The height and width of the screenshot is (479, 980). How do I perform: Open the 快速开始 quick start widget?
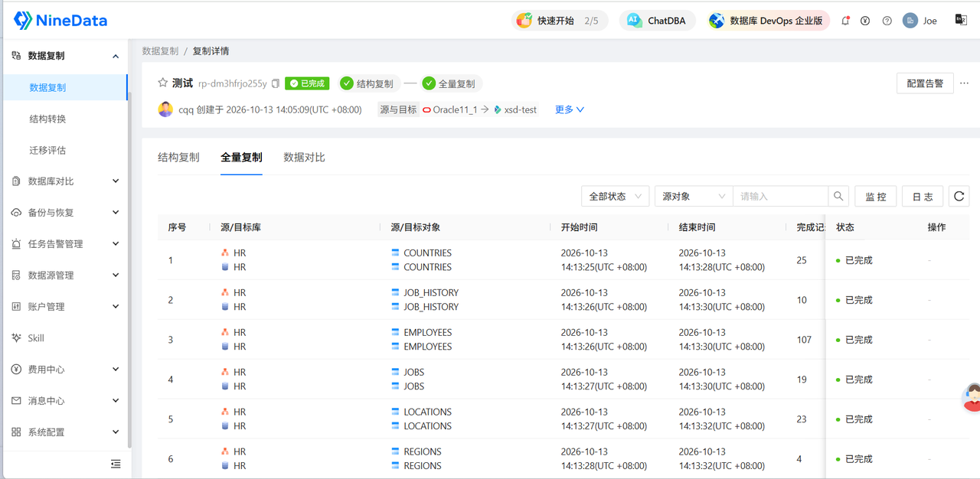coord(560,21)
